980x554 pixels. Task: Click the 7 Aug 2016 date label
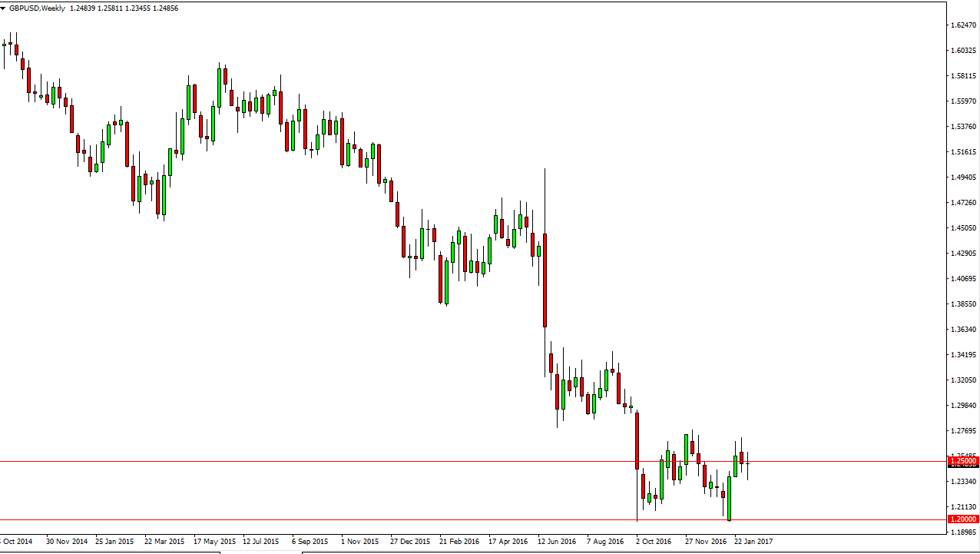click(x=605, y=542)
